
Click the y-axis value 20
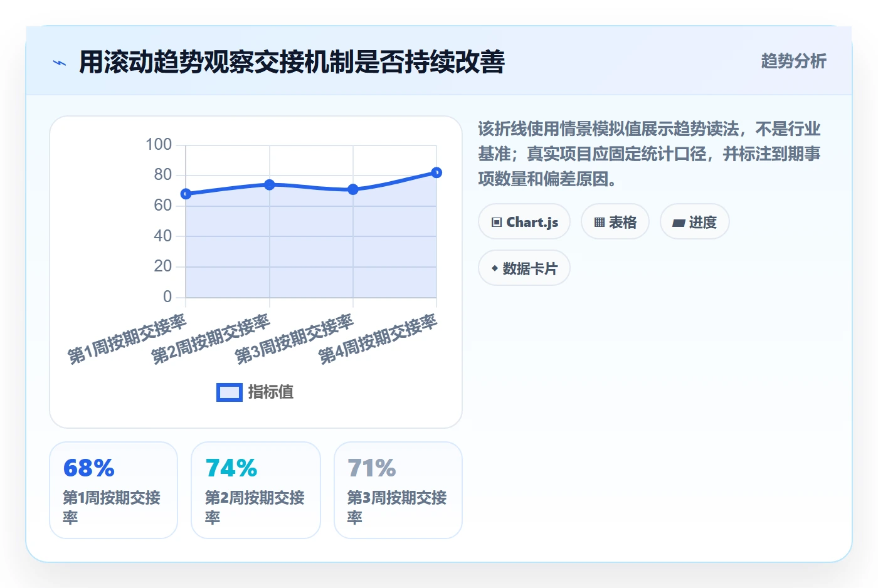[x=163, y=266]
